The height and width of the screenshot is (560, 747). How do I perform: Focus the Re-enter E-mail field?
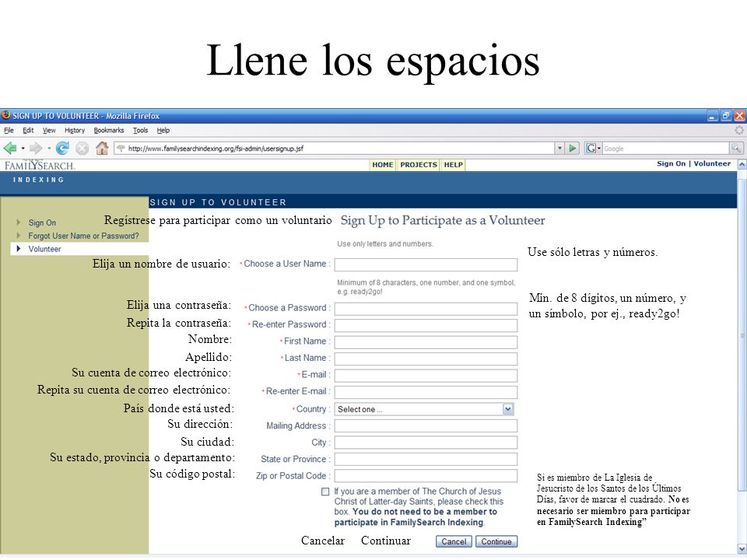click(426, 392)
